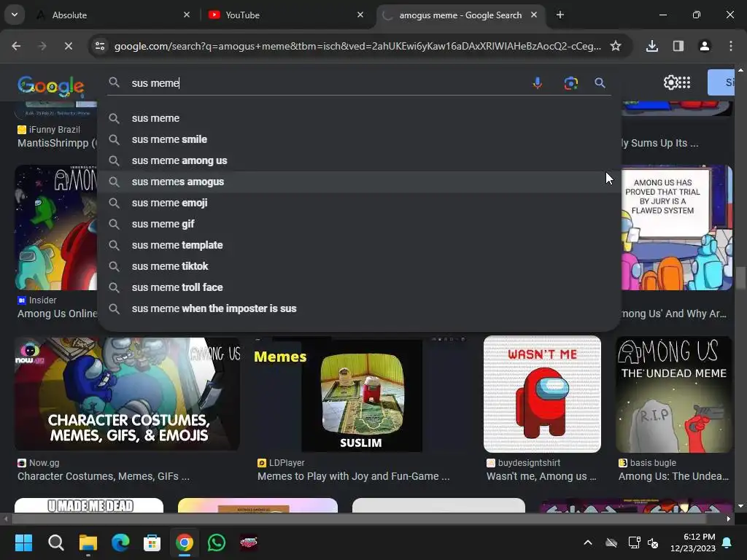Viewport: 747px width, 560px height.
Task: Click the voice search microphone icon
Action: 538,83
